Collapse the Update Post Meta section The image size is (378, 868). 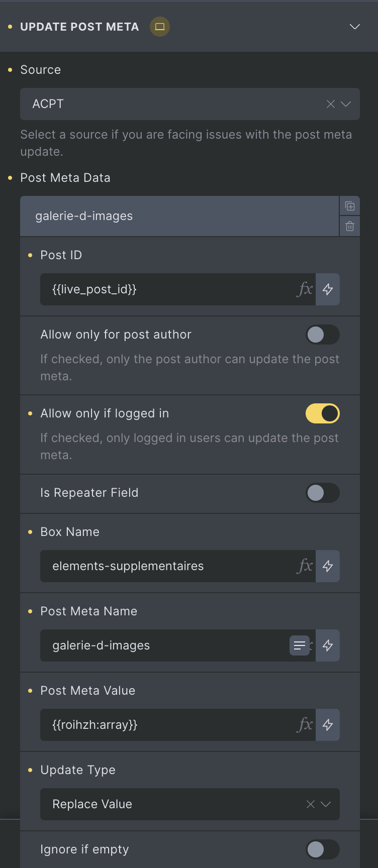[355, 27]
